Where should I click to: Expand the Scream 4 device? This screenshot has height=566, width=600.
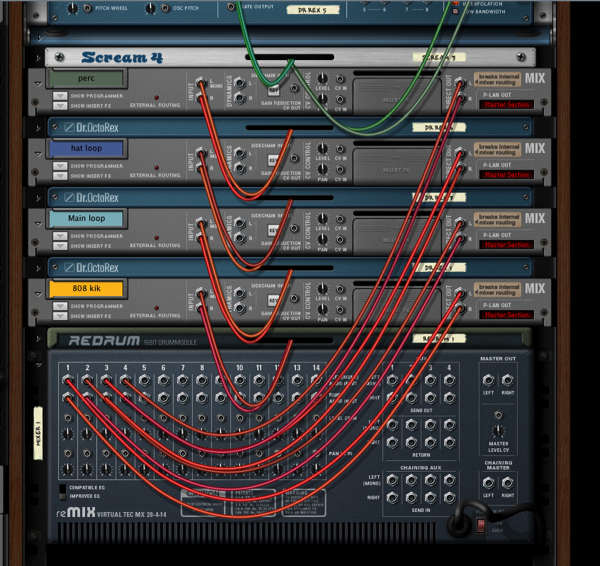click(x=38, y=58)
